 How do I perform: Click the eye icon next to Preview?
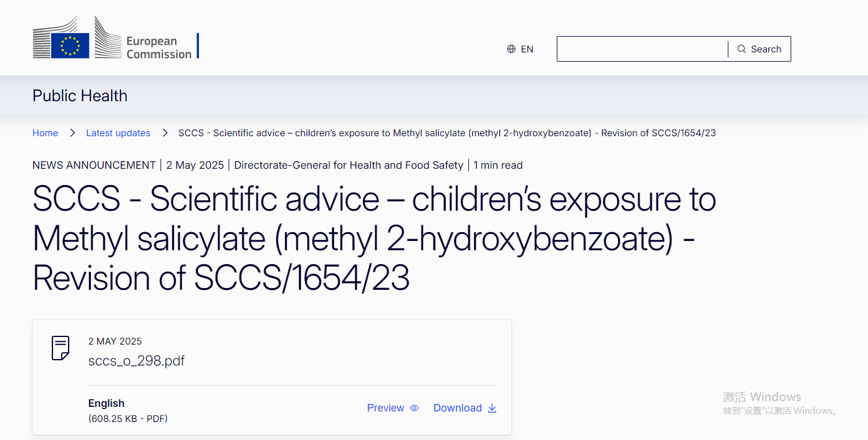pyautogui.click(x=415, y=408)
